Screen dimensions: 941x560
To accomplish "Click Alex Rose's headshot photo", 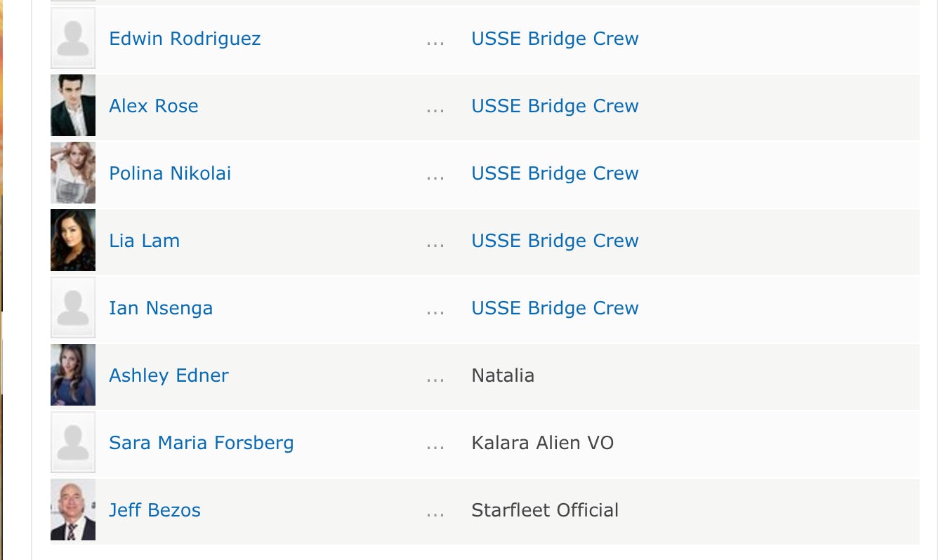I will point(72,105).
